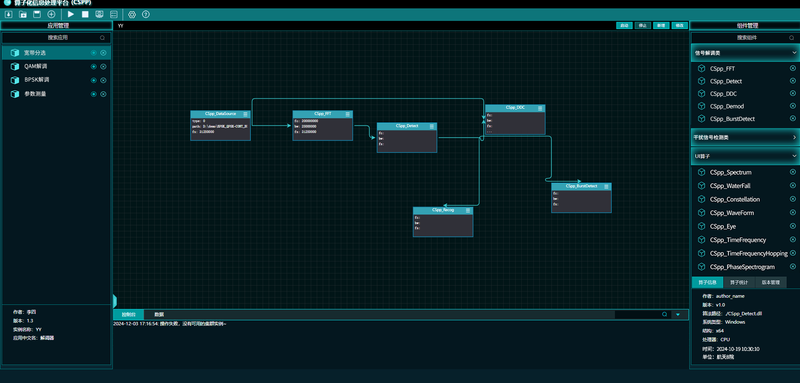Click the remove icon beside CSpp_FFT

tap(792, 68)
